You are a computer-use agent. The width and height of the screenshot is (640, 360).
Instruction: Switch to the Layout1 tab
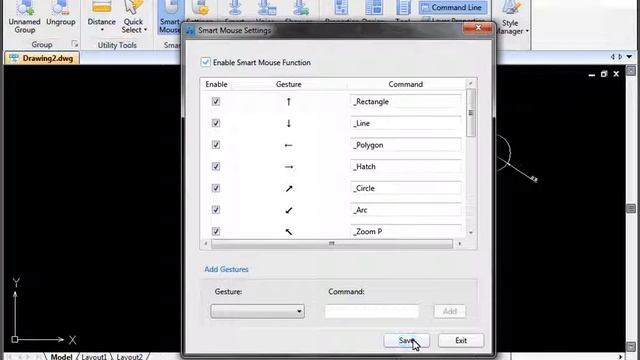point(93,356)
